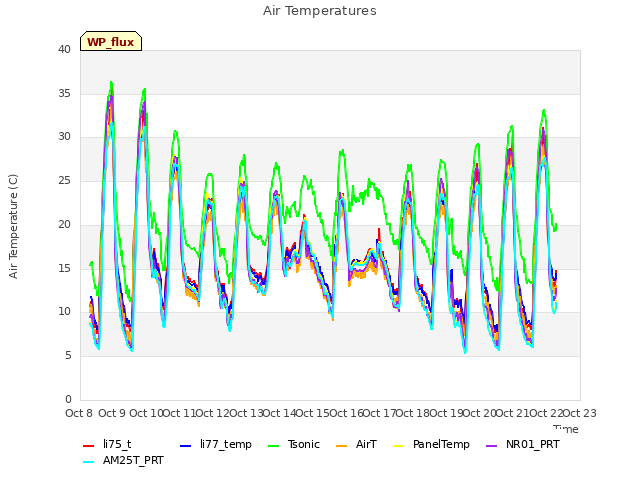
Task: Click the orange AirT legend swatch
Action: coord(342,446)
